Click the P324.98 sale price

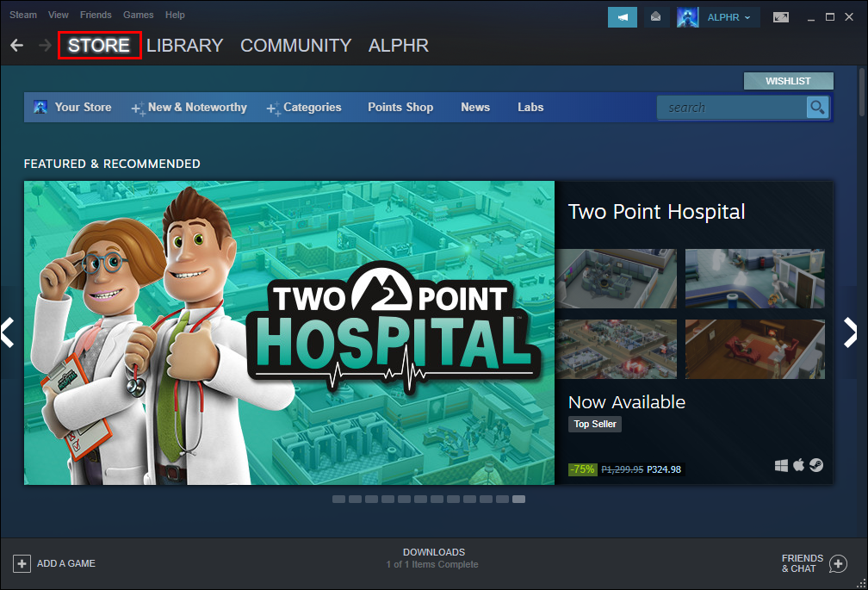click(664, 469)
